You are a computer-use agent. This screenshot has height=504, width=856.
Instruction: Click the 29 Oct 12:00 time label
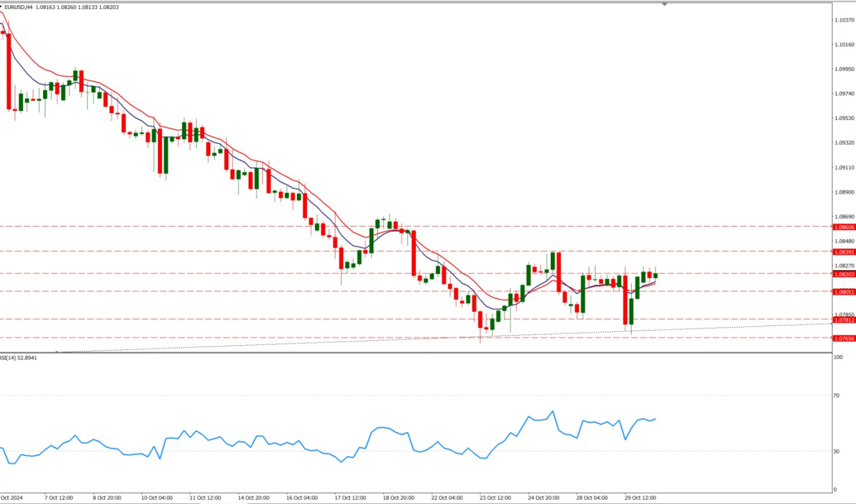[641, 498]
